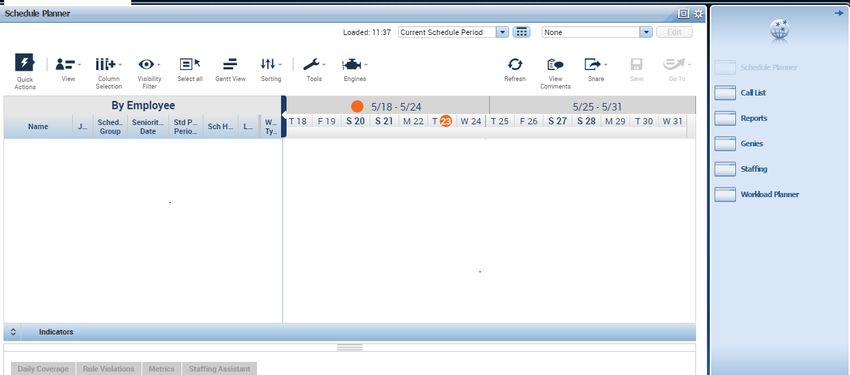
Task: Collapse the employee panel with blue arrow
Action: (x=284, y=116)
